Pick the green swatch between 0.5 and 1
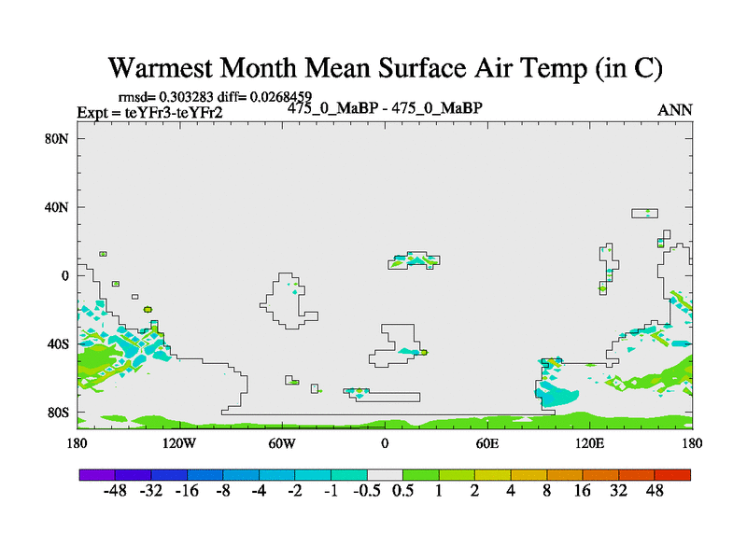The image size is (747, 560). 421,475
